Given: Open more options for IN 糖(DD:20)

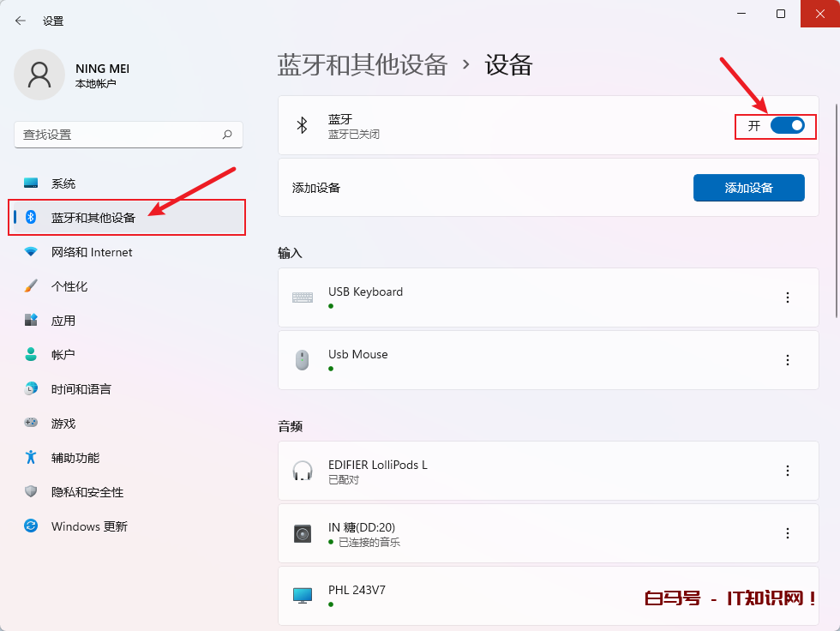Looking at the screenshot, I should pos(788,533).
